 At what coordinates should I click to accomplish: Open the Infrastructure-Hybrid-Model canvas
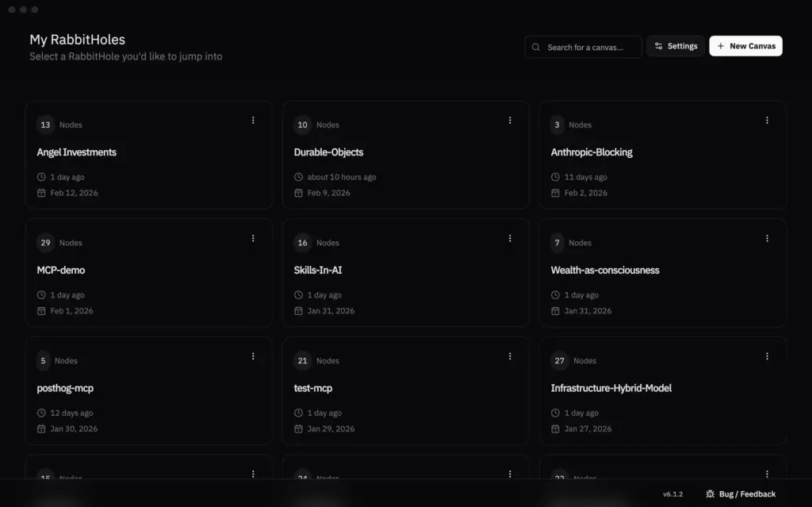(611, 388)
